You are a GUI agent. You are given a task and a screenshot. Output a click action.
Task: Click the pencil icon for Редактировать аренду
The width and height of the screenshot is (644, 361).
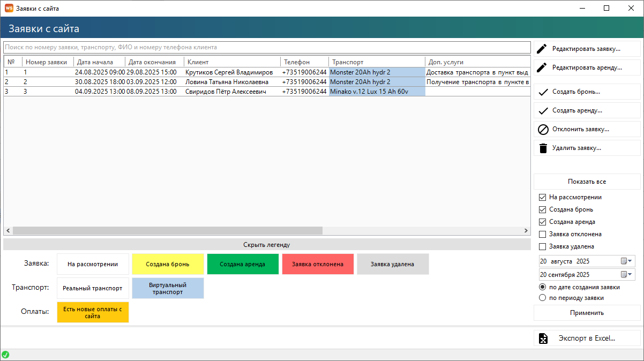pos(543,67)
